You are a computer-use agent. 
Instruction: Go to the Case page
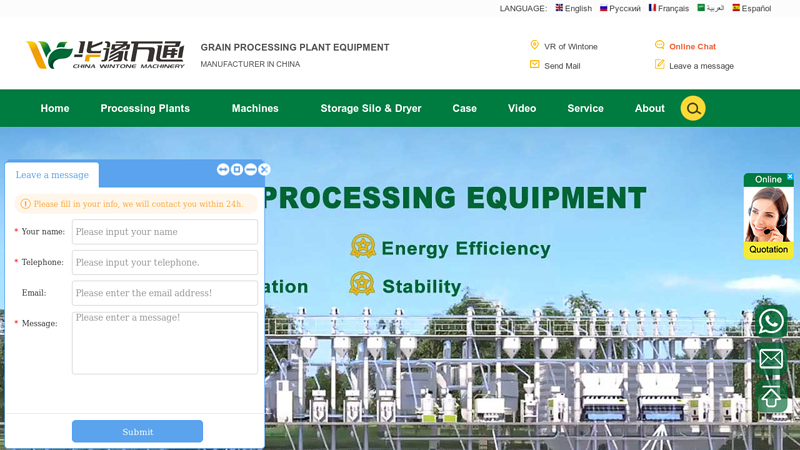[x=464, y=108]
